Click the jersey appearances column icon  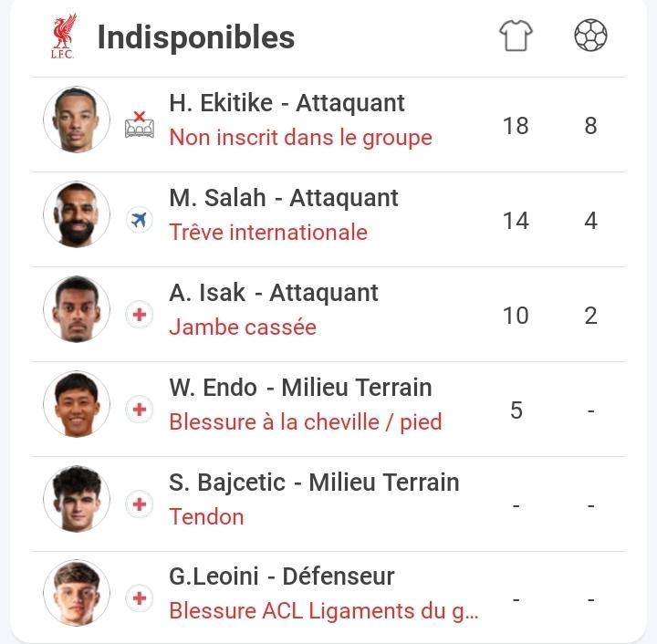[x=516, y=36]
